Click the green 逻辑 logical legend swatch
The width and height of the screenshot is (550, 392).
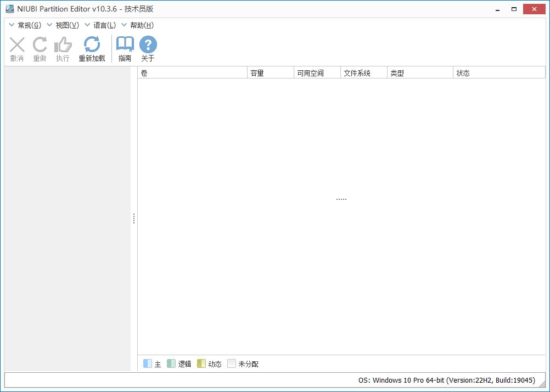171,363
